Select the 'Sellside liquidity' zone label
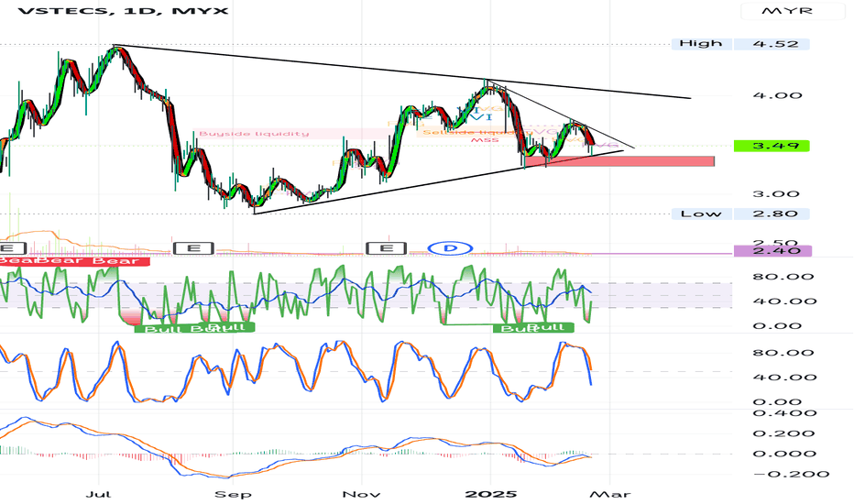854x504 pixels. [x=476, y=132]
